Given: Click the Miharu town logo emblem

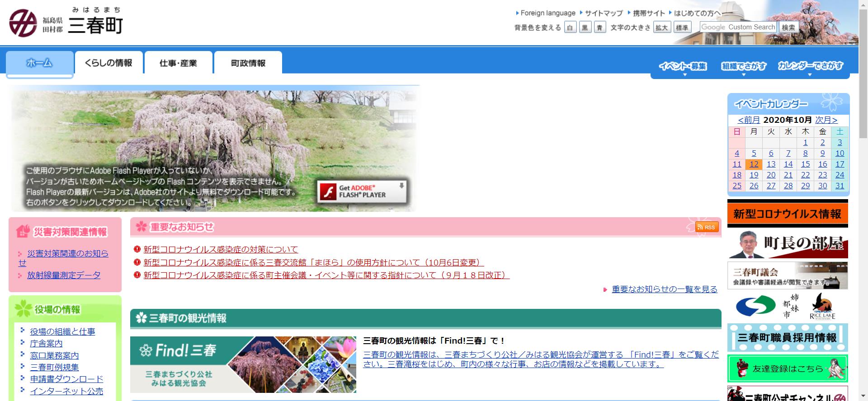Looking at the screenshot, I should pyautogui.click(x=23, y=23).
